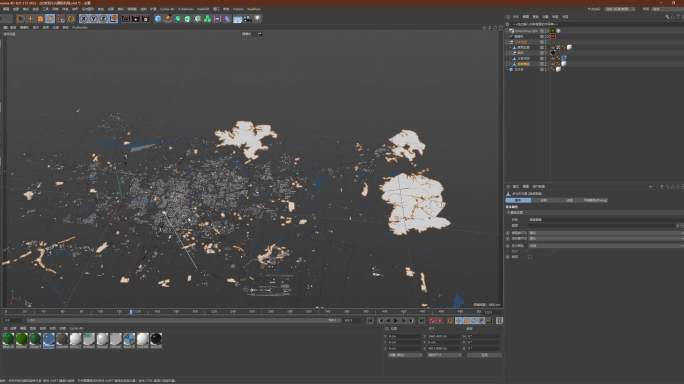The image size is (684, 384).
Task: Toggle the Y axis lock icon
Action: tap(93, 19)
